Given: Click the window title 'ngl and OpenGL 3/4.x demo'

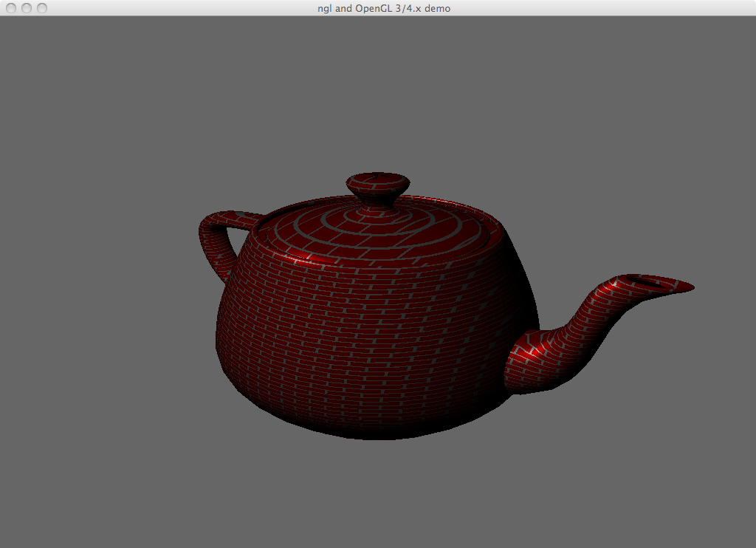Looking at the screenshot, I should click(378, 8).
